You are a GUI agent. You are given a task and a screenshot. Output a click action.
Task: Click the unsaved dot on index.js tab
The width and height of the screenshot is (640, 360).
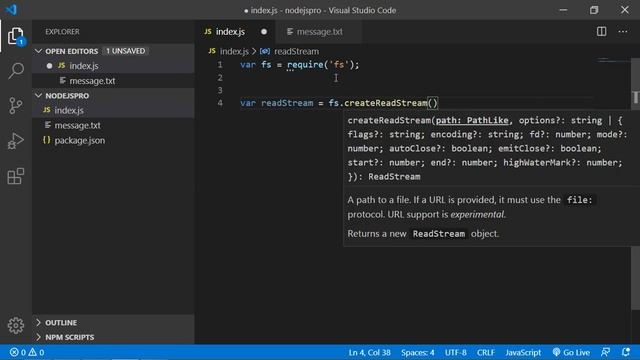pos(264,31)
